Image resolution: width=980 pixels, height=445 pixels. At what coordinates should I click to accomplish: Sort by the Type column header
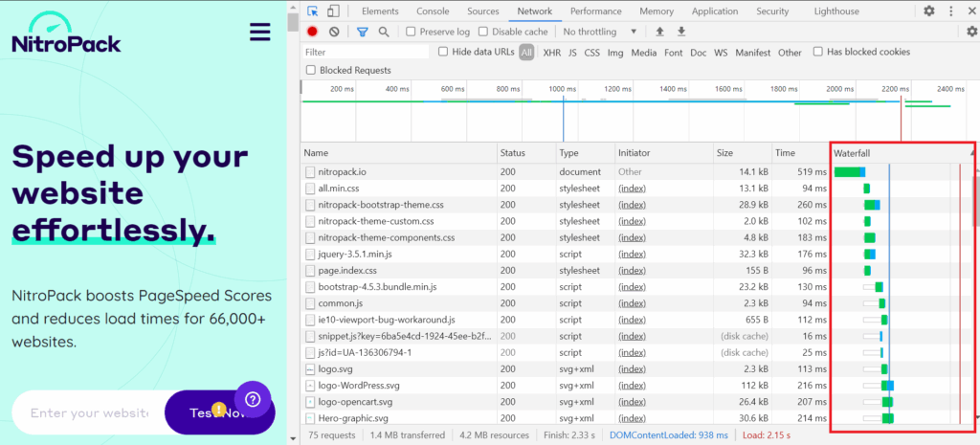click(x=586, y=152)
